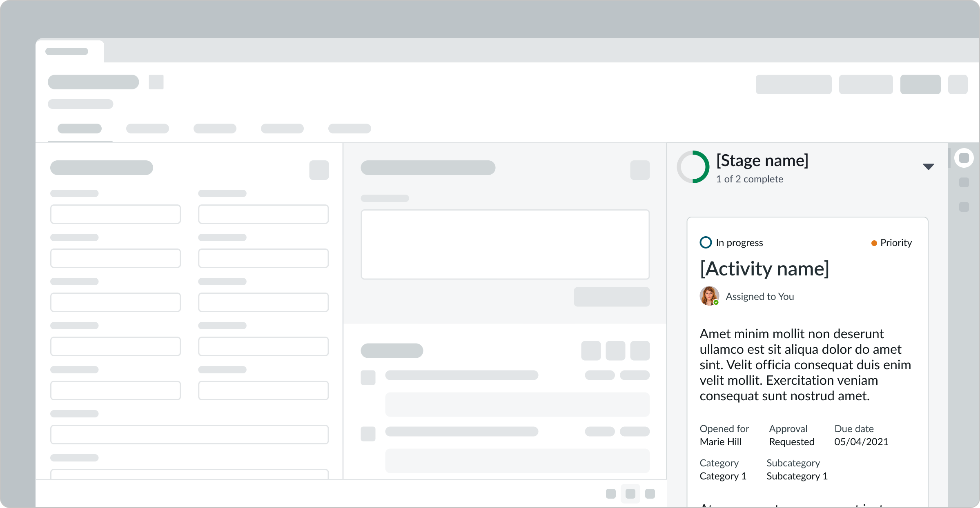
Task: Tick the second checkbox in the list
Action: [x=368, y=434]
